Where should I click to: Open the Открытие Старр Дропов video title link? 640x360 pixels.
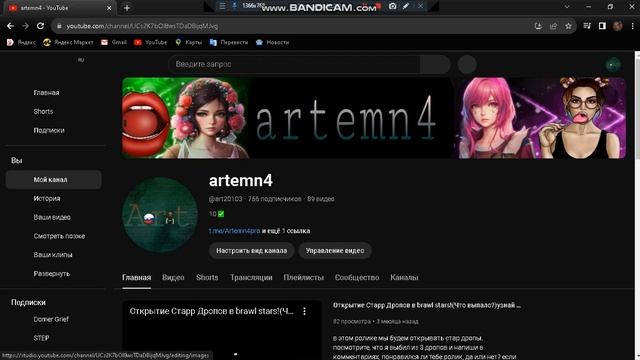tap(427, 305)
